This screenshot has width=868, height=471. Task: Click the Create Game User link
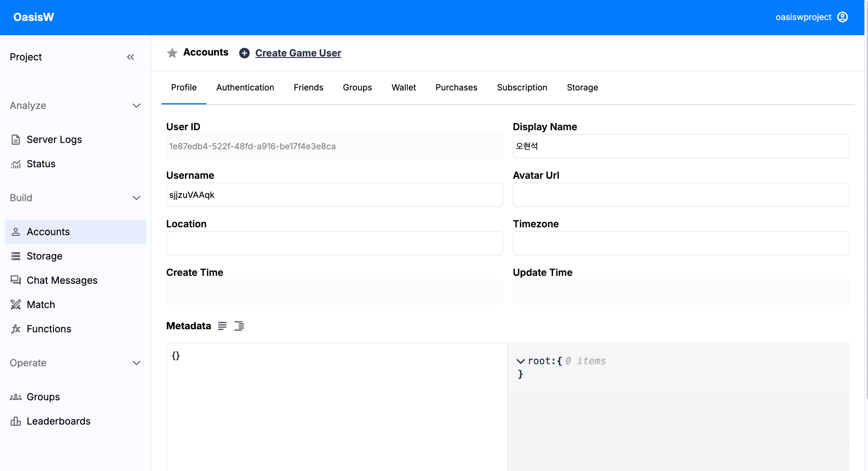point(298,53)
